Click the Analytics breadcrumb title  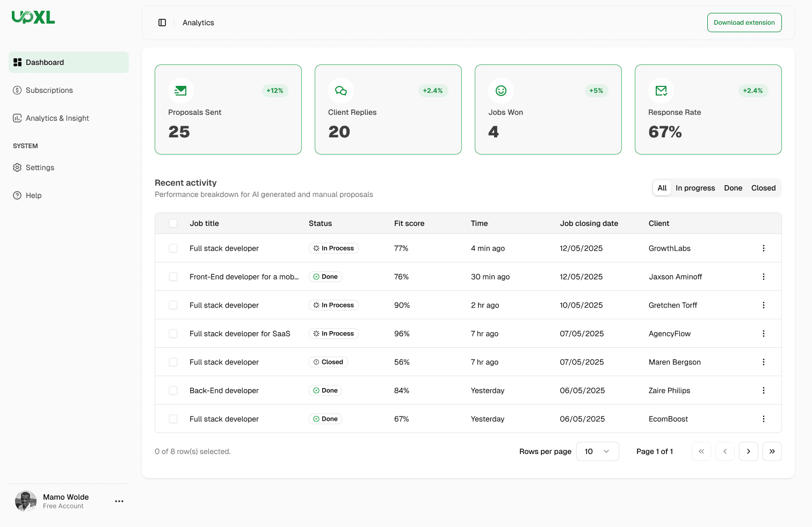pos(198,23)
